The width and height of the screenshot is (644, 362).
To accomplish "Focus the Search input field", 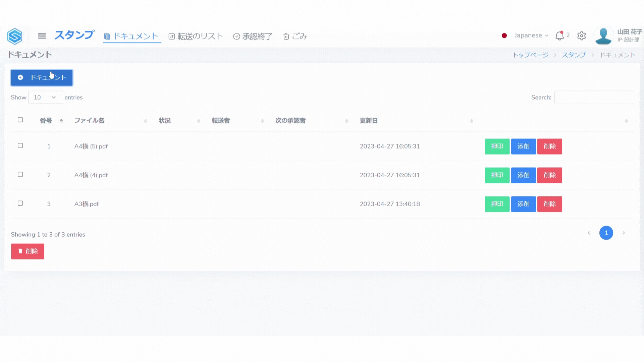I will click(593, 97).
